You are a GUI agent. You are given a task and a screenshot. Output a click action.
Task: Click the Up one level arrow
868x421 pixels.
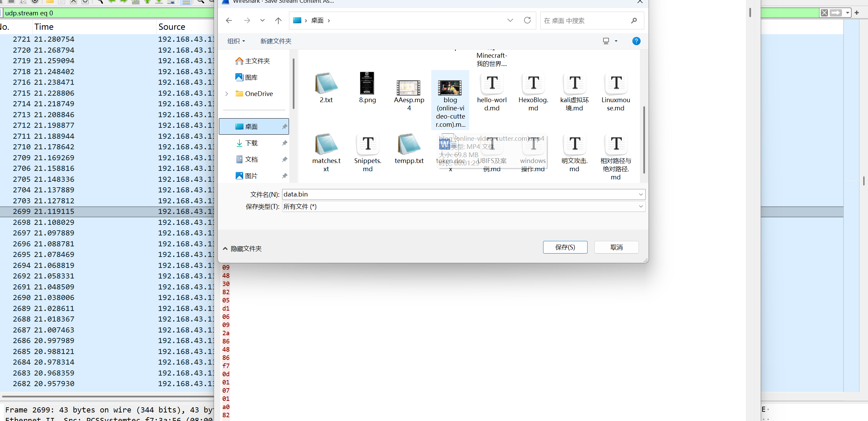tap(278, 21)
